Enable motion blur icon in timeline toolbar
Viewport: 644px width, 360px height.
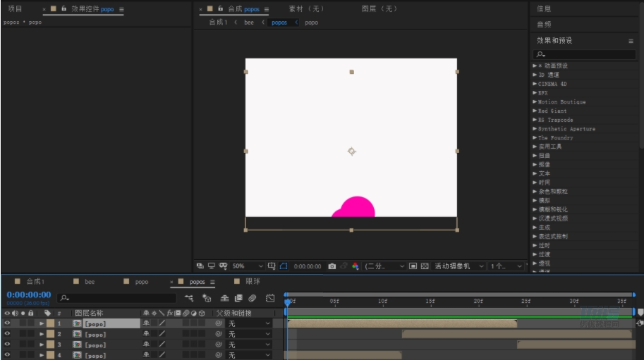[253, 298]
